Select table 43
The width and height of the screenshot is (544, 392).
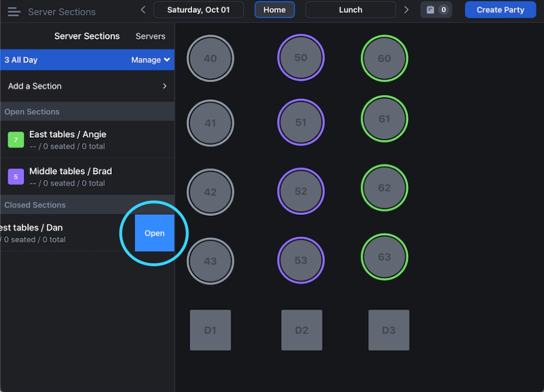coord(210,261)
